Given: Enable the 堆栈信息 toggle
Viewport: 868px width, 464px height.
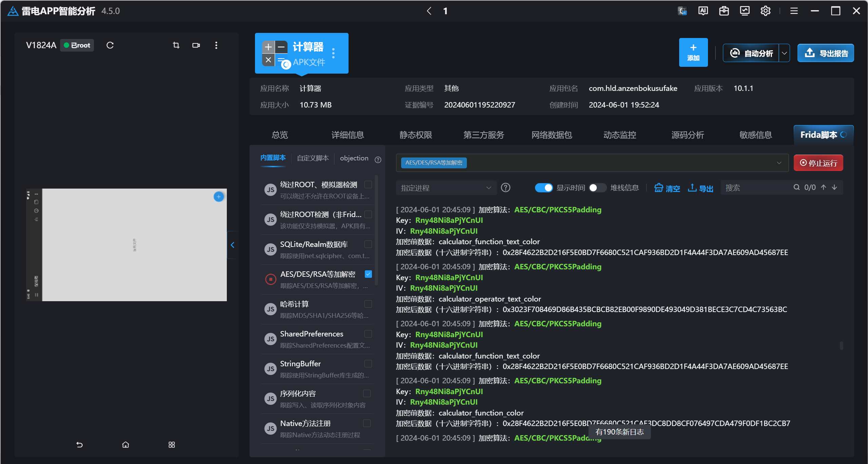Looking at the screenshot, I should (597, 188).
